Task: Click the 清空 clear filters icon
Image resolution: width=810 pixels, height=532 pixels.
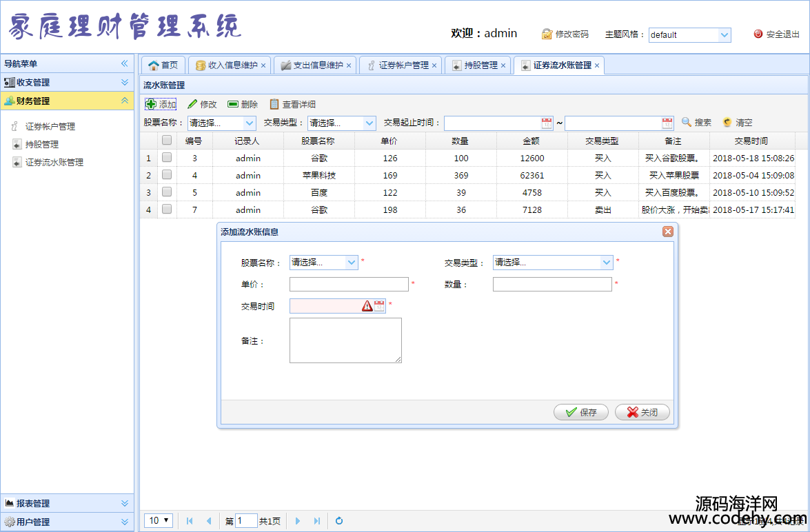Action: point(727,122)
